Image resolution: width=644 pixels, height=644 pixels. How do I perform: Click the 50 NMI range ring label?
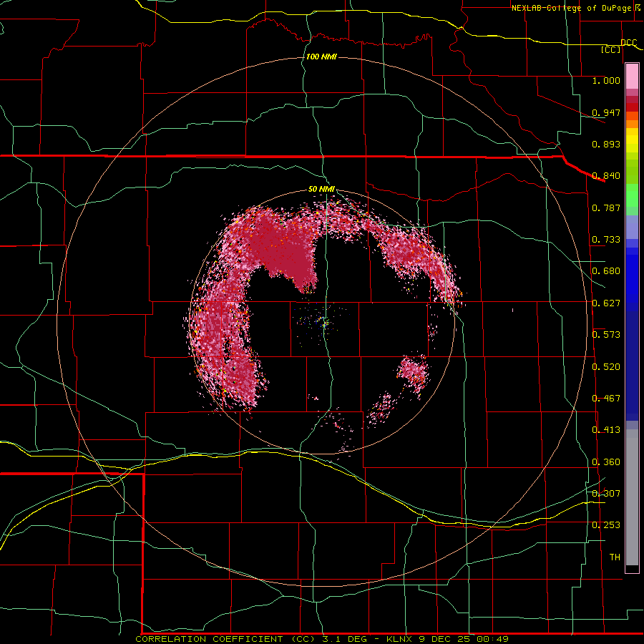pos(321,189)
